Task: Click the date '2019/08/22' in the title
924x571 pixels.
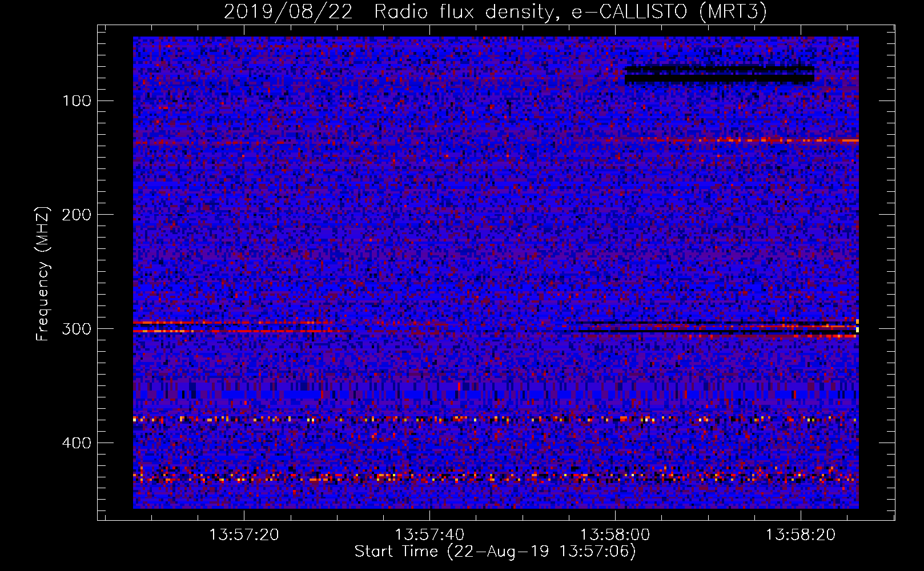Action: (x=288, y=11)
